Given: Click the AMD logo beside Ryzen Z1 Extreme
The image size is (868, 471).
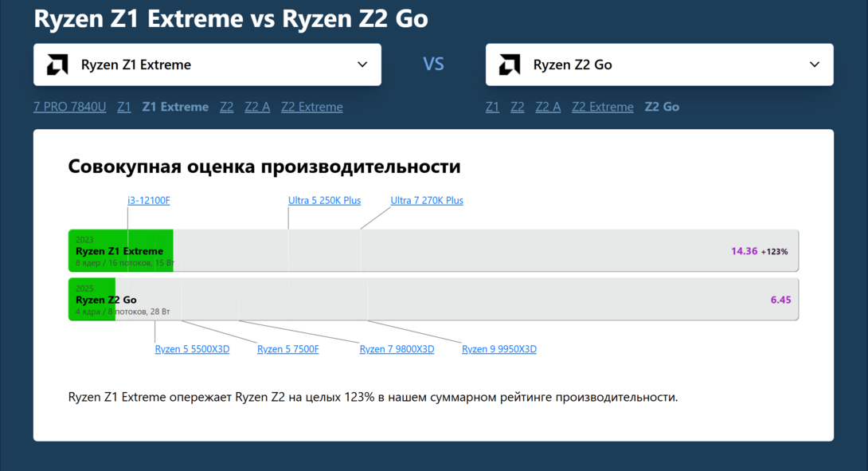Looking at the screenshot, I should pyautogui.click(x=57, y=65).
